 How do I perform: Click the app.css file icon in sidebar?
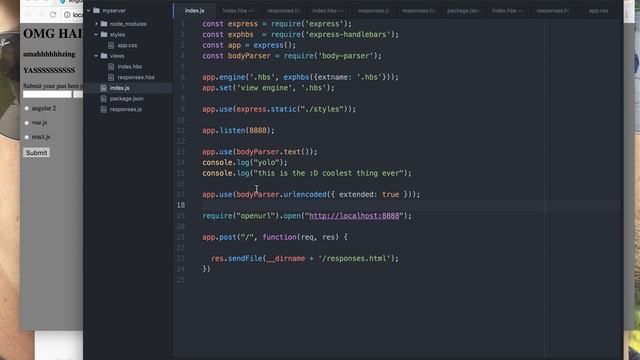coord(111,45)
